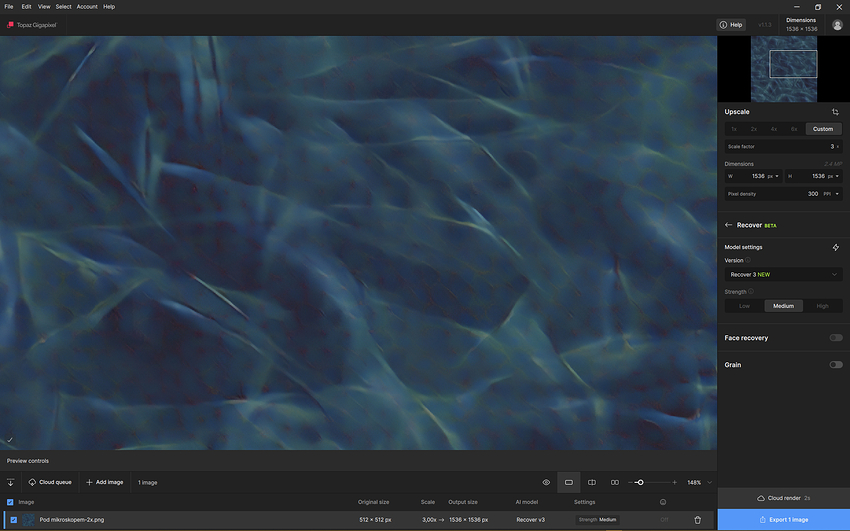Delete Pod mikroskopem-2x.png with trash icon
Image resolution: width=850 pixels, height=531 pixels.
(698, 520)
